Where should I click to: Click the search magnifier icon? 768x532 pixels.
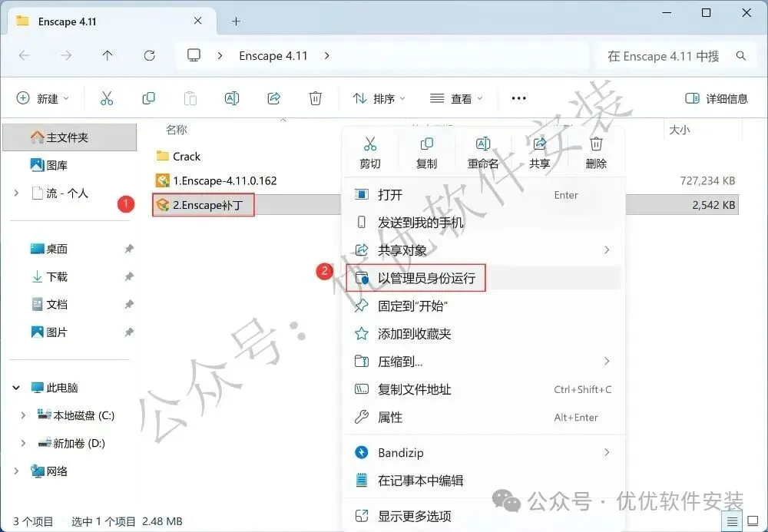(741, 56)
